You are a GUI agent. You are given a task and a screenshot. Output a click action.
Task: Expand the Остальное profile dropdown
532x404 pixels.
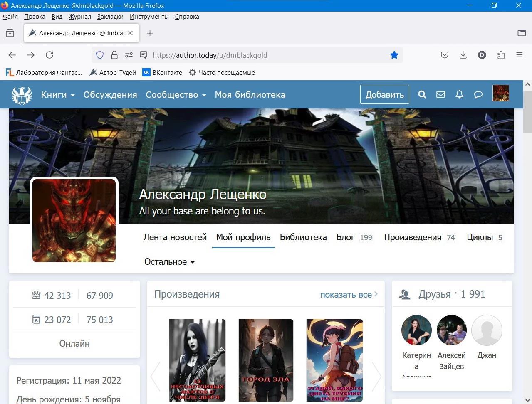169,262
